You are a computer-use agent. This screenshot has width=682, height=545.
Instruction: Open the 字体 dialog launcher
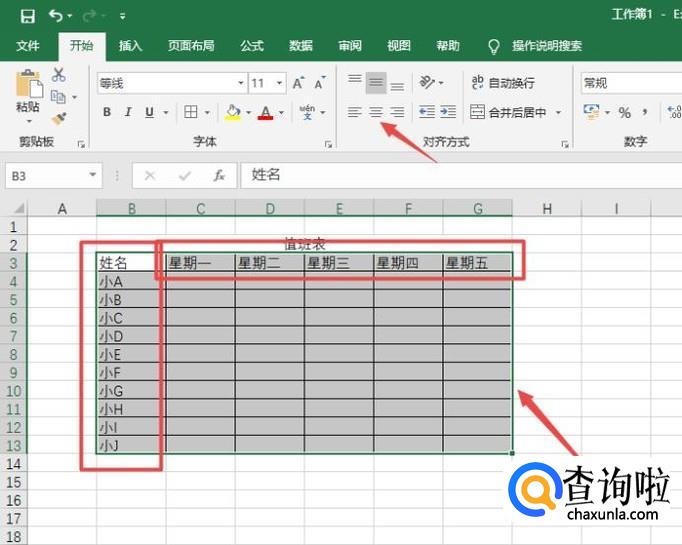328,144
